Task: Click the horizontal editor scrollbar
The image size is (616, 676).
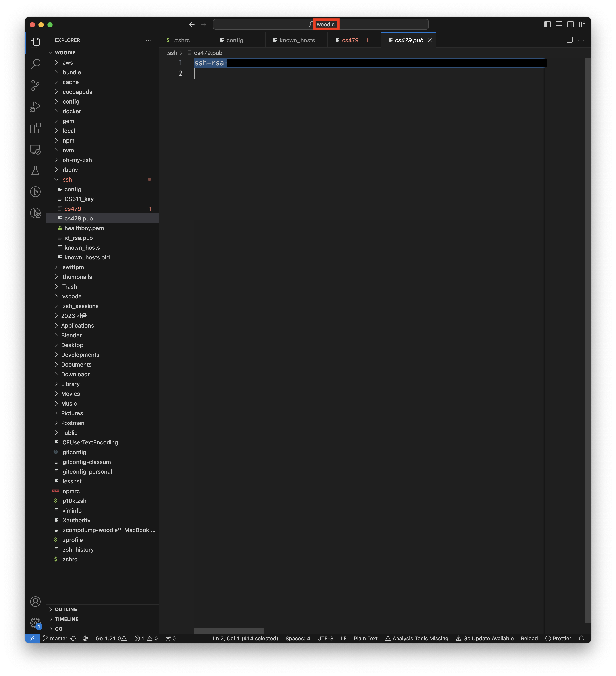Action: pos(229,631)
